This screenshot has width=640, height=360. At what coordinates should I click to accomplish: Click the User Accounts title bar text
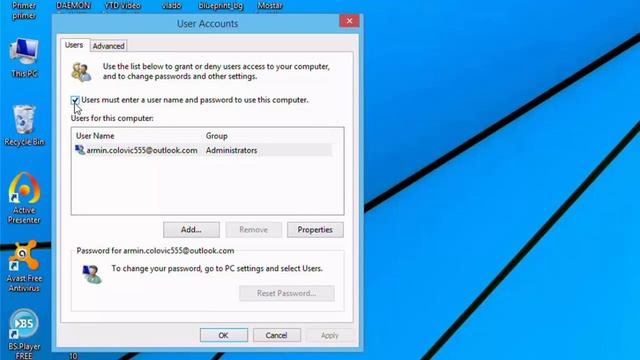(x=207, y=24)
